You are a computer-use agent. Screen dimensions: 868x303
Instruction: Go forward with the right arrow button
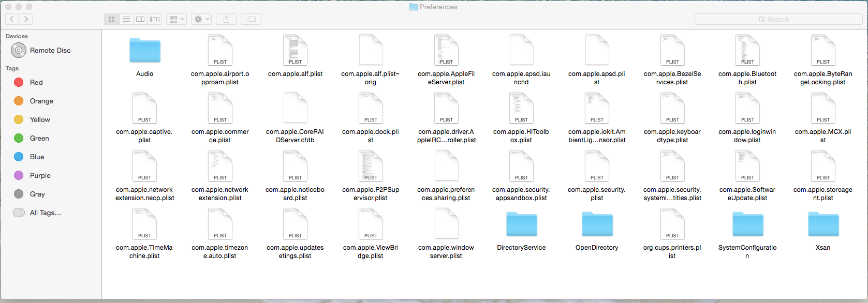coord(26,19)
